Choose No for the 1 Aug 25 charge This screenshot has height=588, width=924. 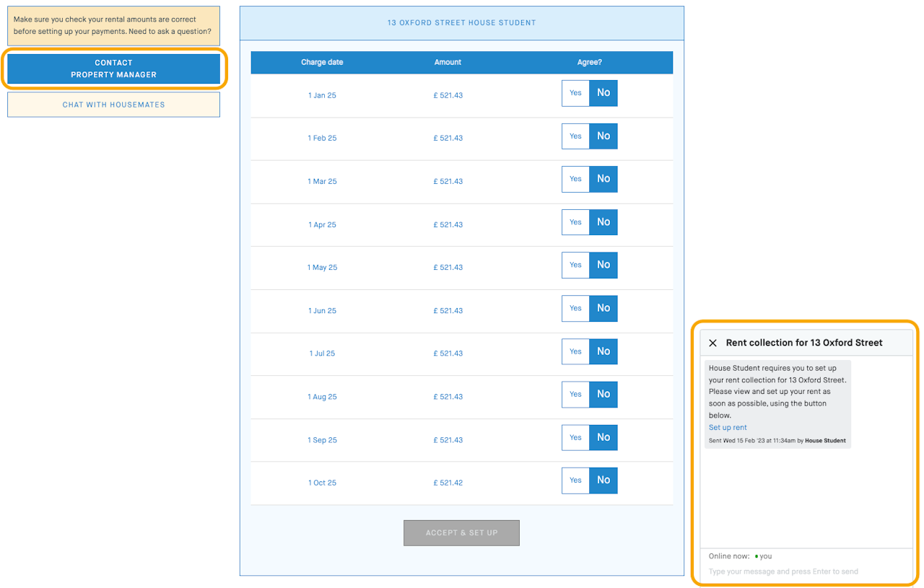point(603,394)
